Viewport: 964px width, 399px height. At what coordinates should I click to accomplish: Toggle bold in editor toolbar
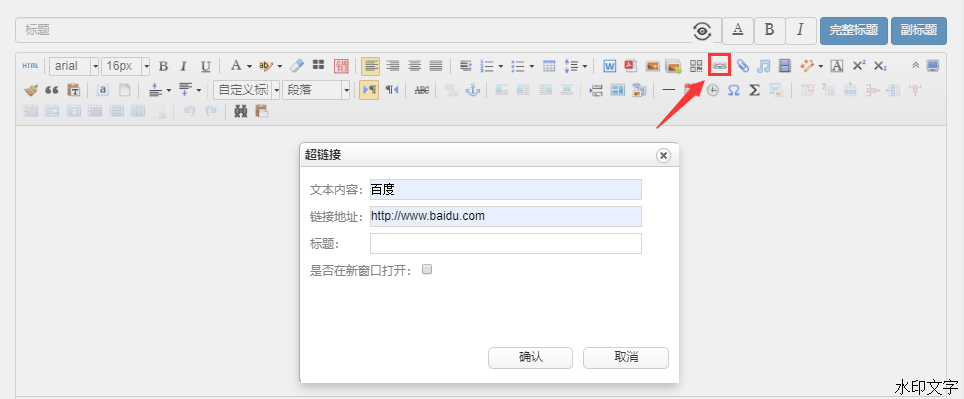(x=163, y=66)
